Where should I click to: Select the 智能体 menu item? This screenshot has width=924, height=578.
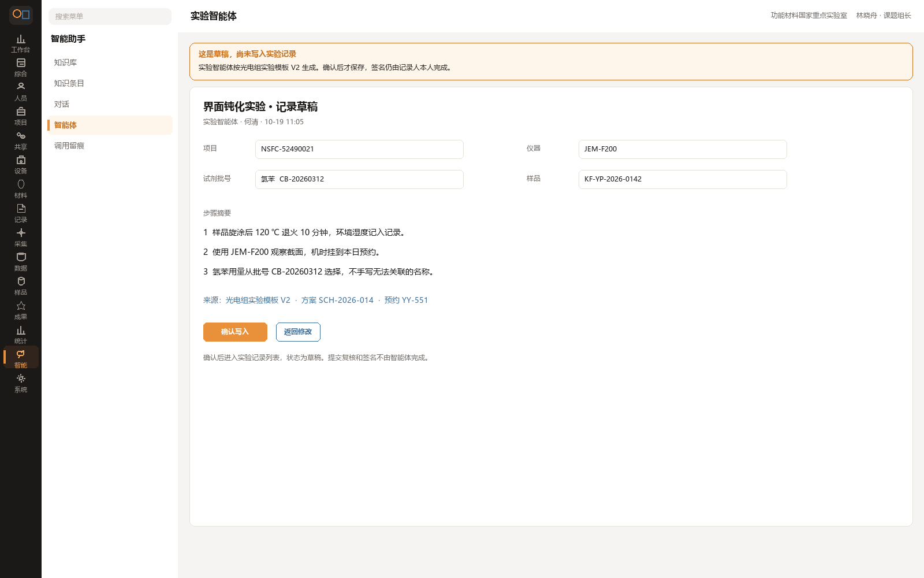click(110, 125)
